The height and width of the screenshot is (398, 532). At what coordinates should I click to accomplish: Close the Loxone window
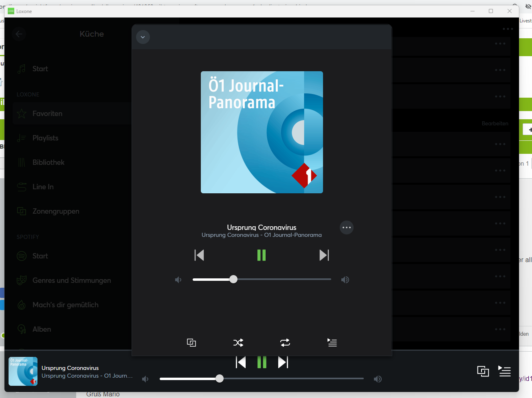510,11
